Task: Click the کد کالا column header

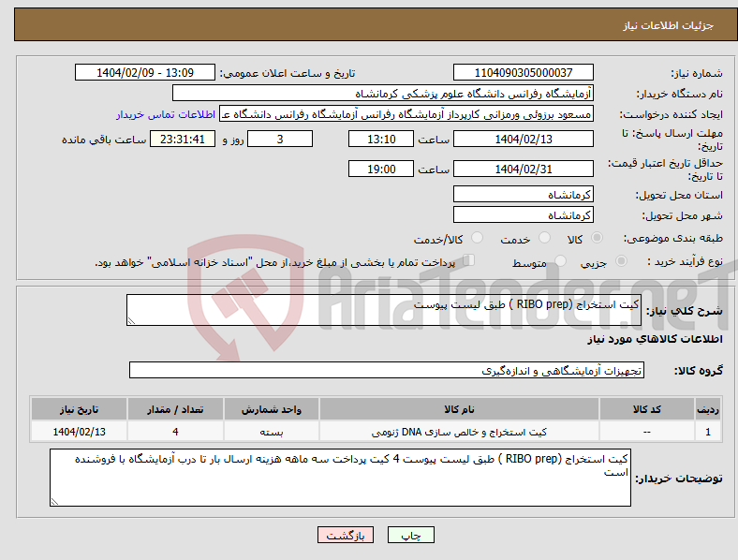Action: pyautogui.click(x=647, y=409)
